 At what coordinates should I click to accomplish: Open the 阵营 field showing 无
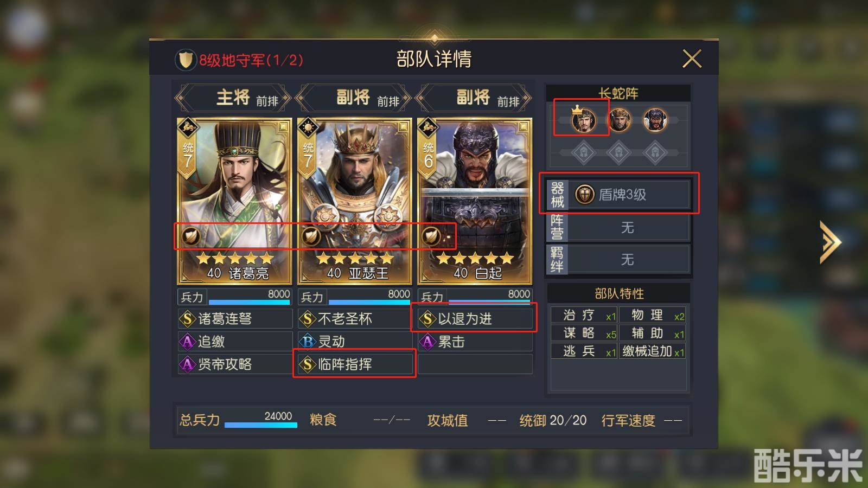618,228
